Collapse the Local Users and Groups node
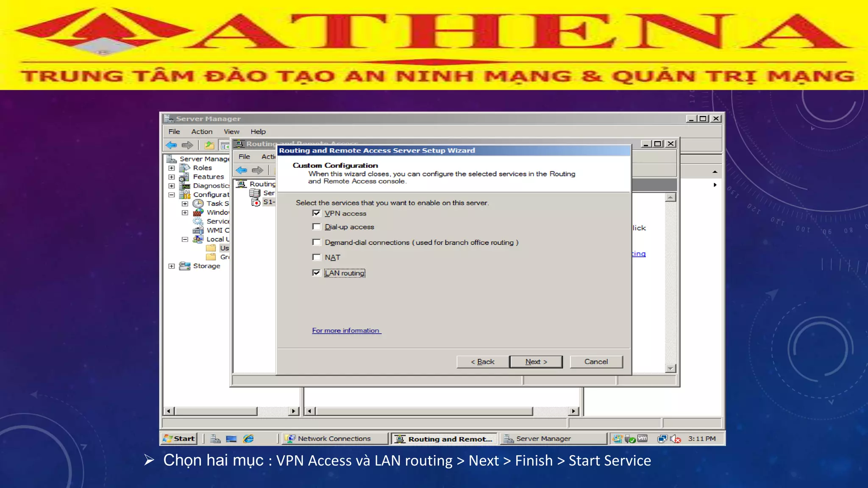This screenshot has height=488, width=868. pyautogui.click(x=185, y=239)
